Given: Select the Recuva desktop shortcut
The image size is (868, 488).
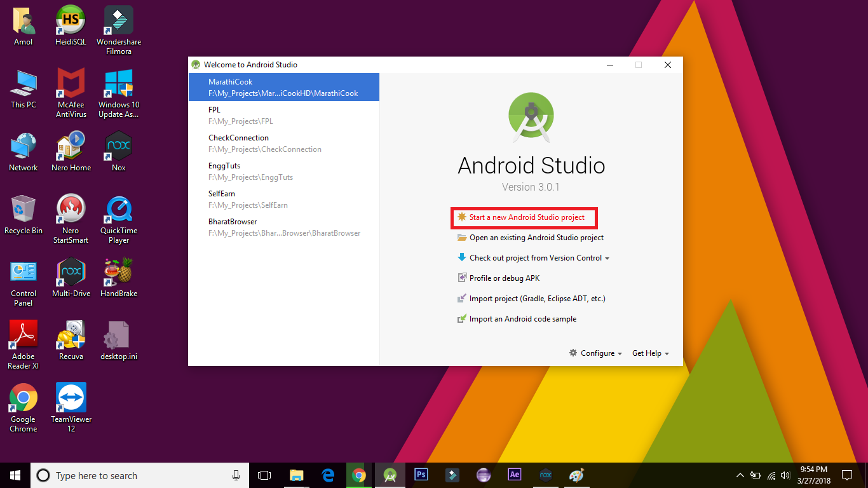Looking at the screenshot, I should coord(71,341).
